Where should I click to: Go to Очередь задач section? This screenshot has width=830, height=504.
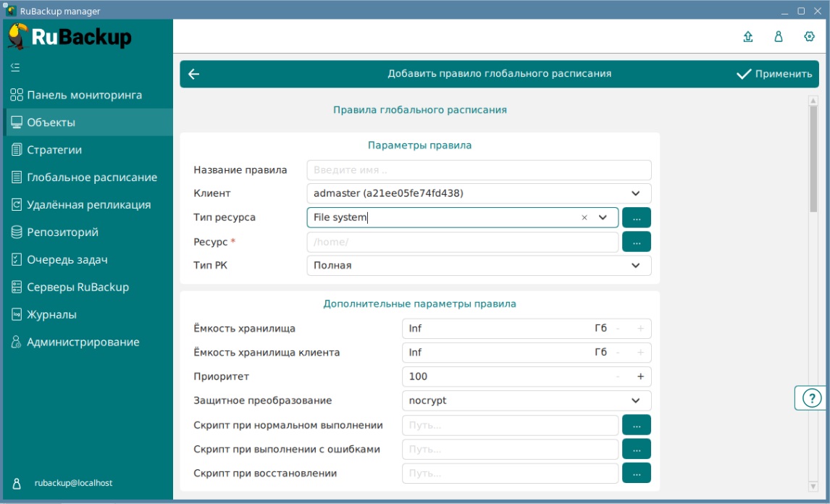(x=62, y=260)
